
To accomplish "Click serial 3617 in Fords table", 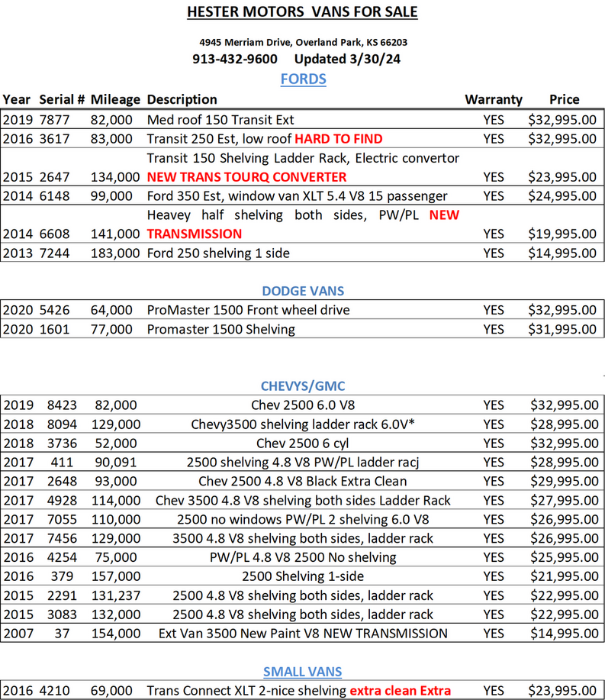I will click(x=54, y=139).
